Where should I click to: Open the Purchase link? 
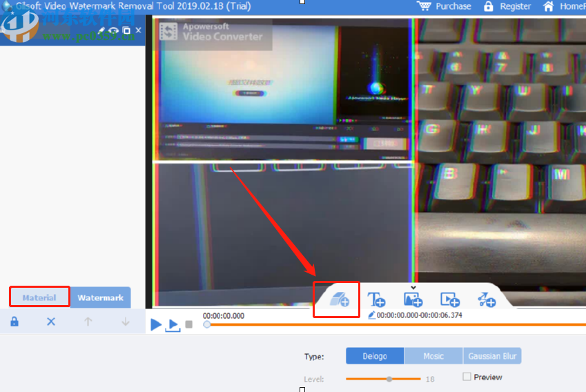pos(453,6)
